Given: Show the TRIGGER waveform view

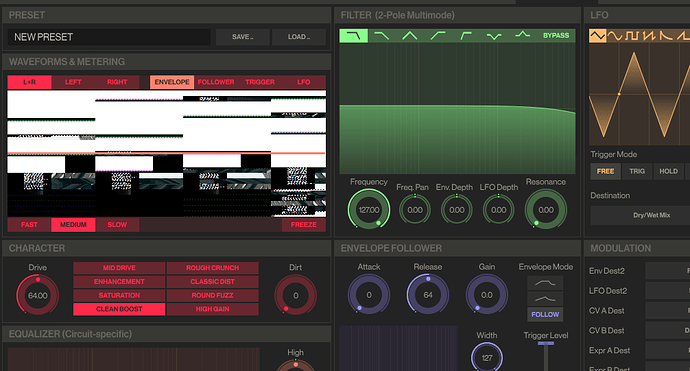Looking at the screenshot, I should (260, 82).
